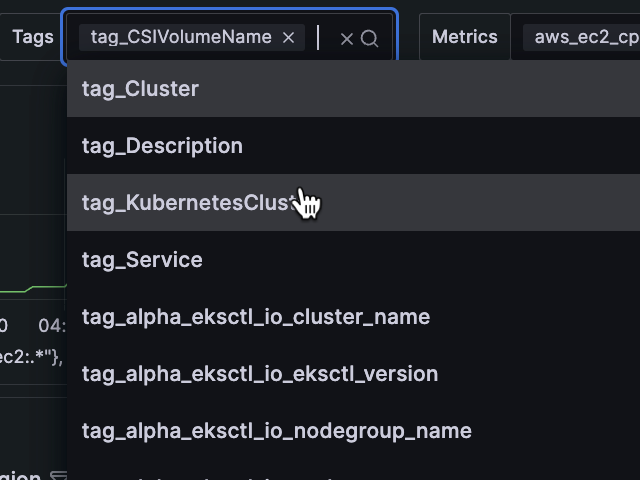Image resolution: width=640 pixels, height=480 pixels.
Task: Remove the tag_CSIVolumeName chip
Action: (x=288, y=38)
